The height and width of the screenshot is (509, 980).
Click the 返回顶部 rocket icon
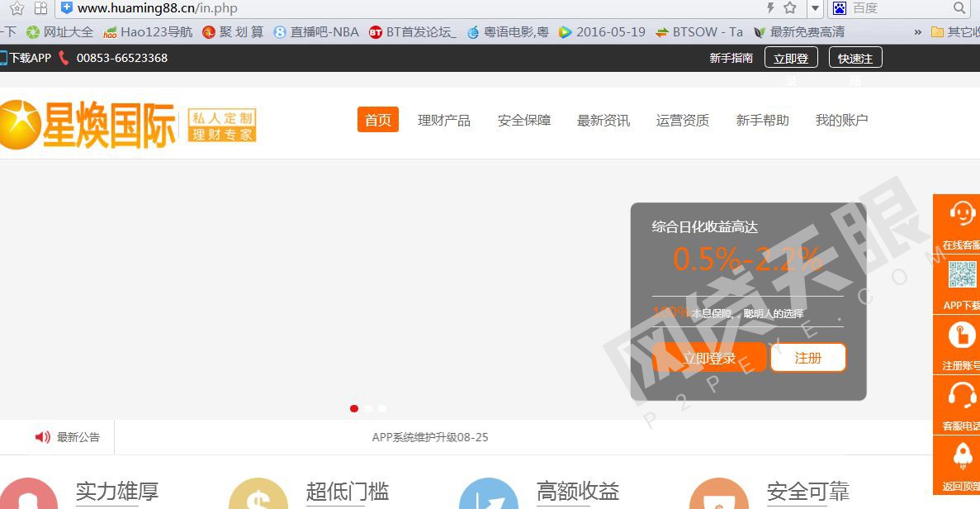tap(962, 456)
